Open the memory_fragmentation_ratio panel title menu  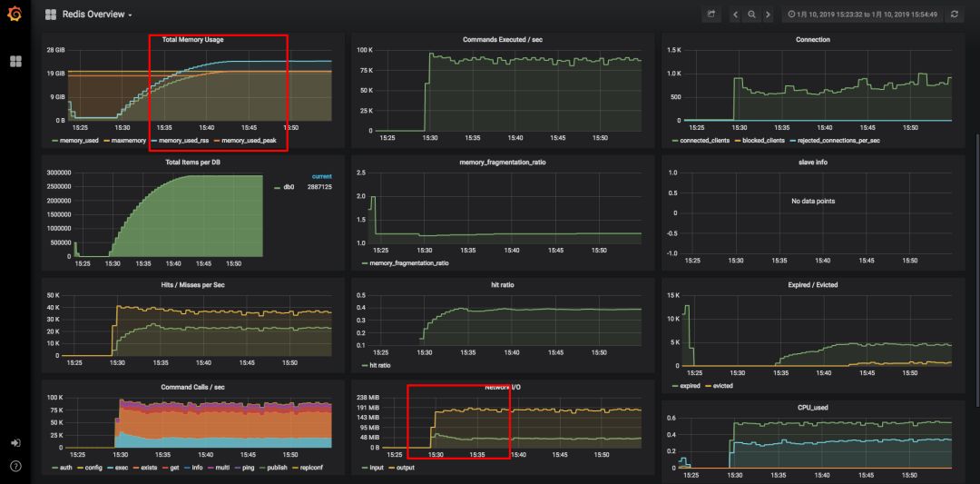coord(503,162)
